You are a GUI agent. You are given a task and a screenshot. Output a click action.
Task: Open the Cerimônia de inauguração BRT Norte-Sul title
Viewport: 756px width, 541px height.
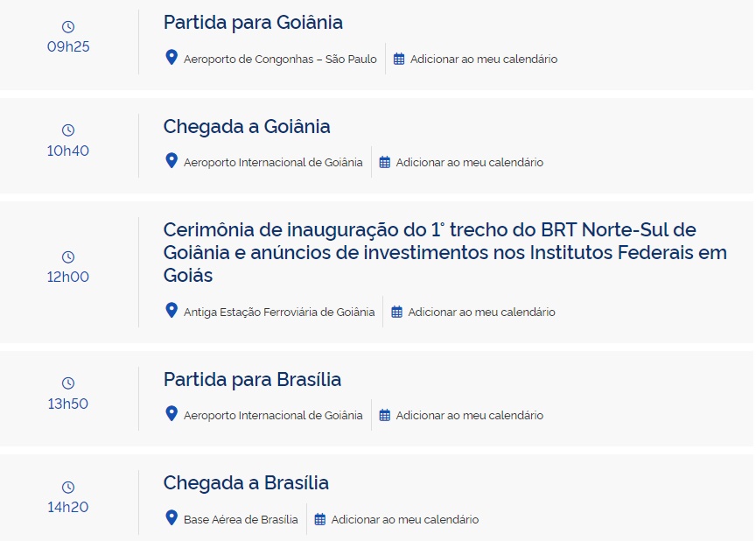444,252
